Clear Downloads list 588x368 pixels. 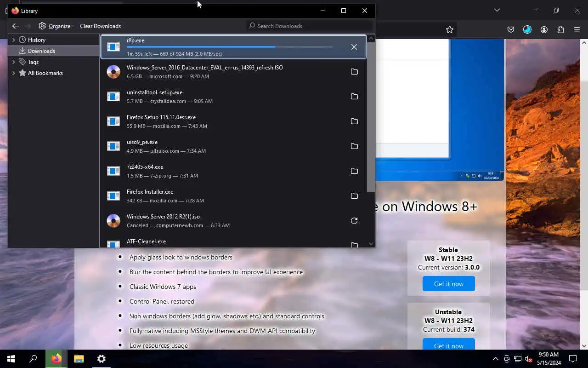[100, 26]
